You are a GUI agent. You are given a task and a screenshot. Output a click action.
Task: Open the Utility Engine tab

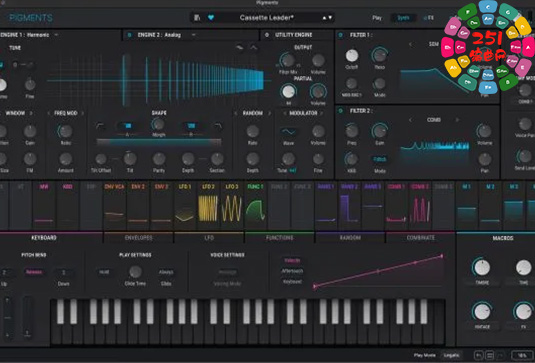pyautogui.click(x=293, y=35)
